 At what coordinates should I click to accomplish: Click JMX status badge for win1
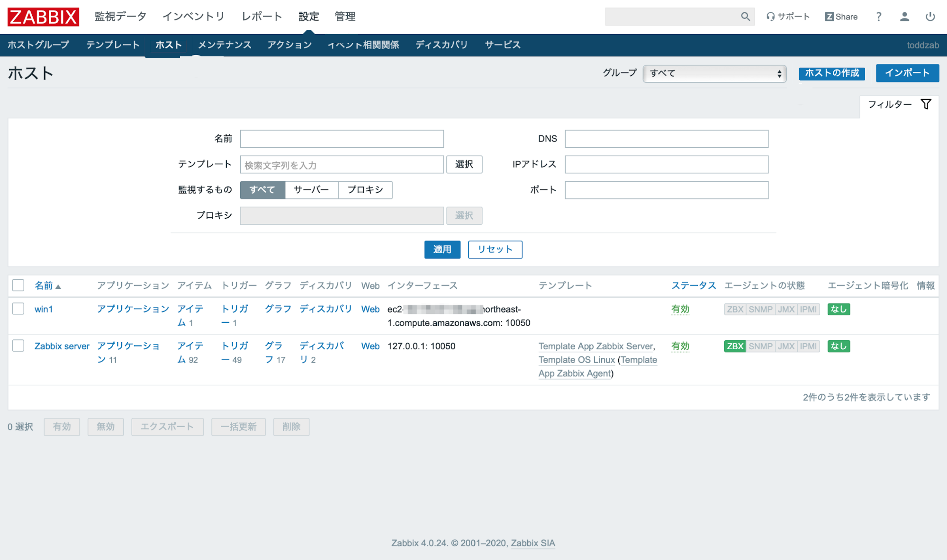(x=786, y=309)
